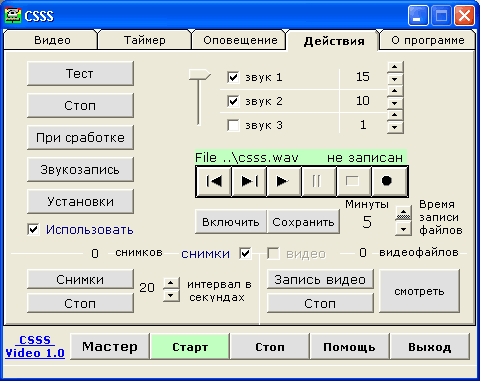Decrease the звук 3 value with down arrow
Viewport: 480px width, 381px height.
395,127
